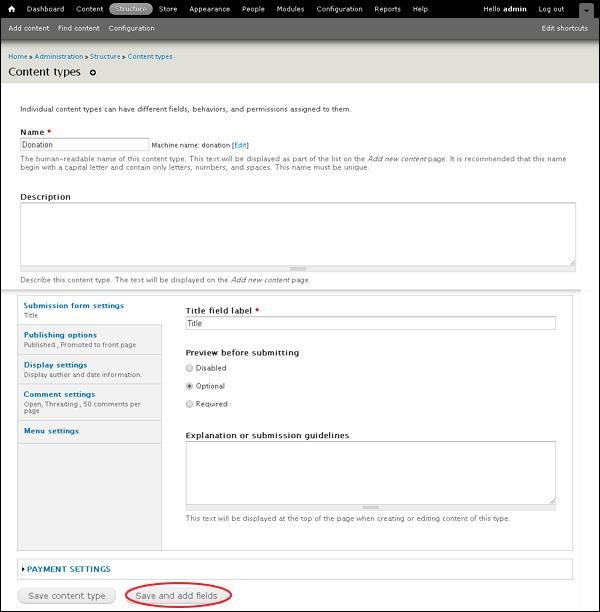Click Save content type button
Image resolution: width=600 pixels, height=612 pixels.
(67, 596)
